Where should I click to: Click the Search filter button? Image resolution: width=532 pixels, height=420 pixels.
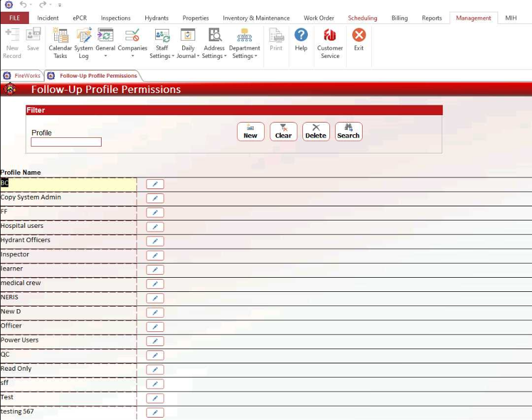click(349, 132)
